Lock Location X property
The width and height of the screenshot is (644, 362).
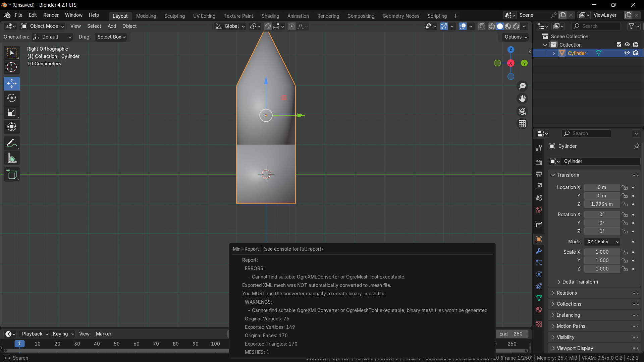624,187
